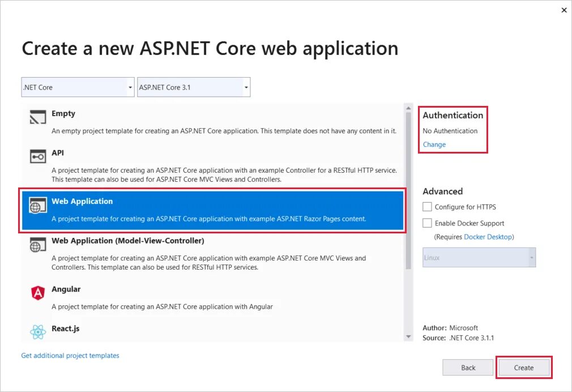The image size is (572, 392).
Task: Click the Author: Microsoft text
Action: click(x=450, y=328)
